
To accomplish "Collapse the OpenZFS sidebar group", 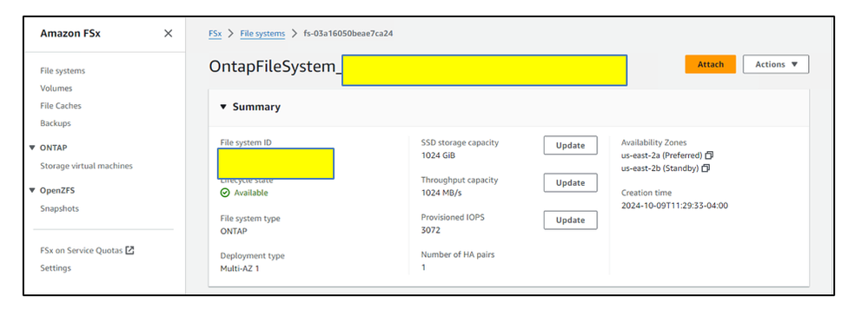I will (32, 190).
